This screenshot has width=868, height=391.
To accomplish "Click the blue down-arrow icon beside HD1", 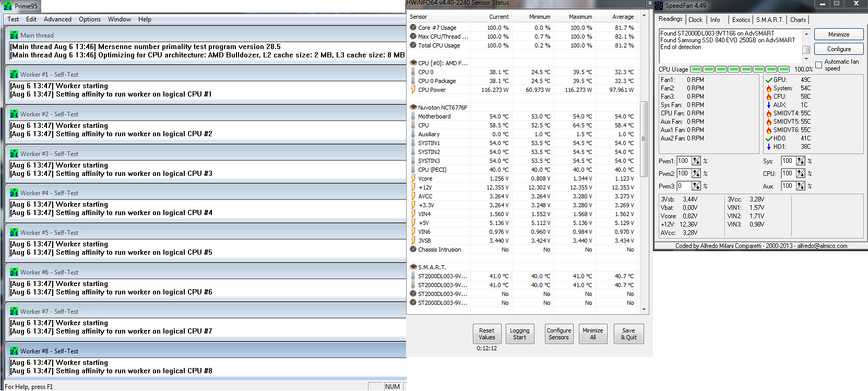I will 769,147.
